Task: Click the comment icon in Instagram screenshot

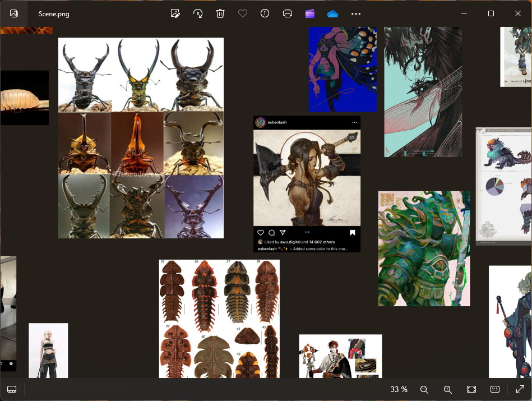Action: point(271,233)
